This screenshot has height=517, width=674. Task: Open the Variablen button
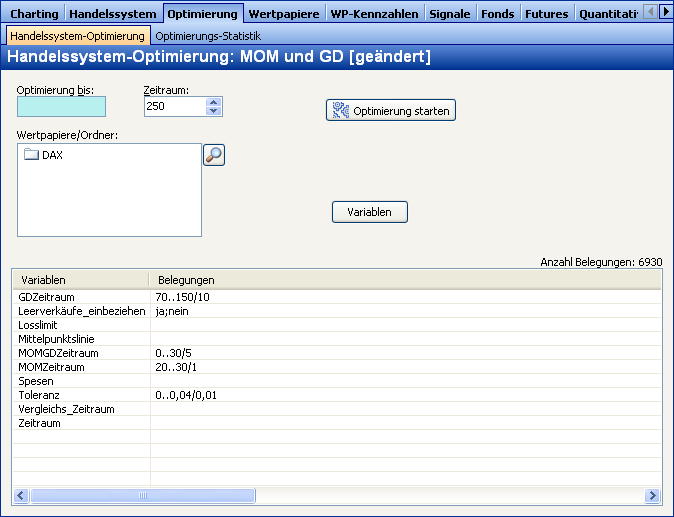[x=369, y=212]
